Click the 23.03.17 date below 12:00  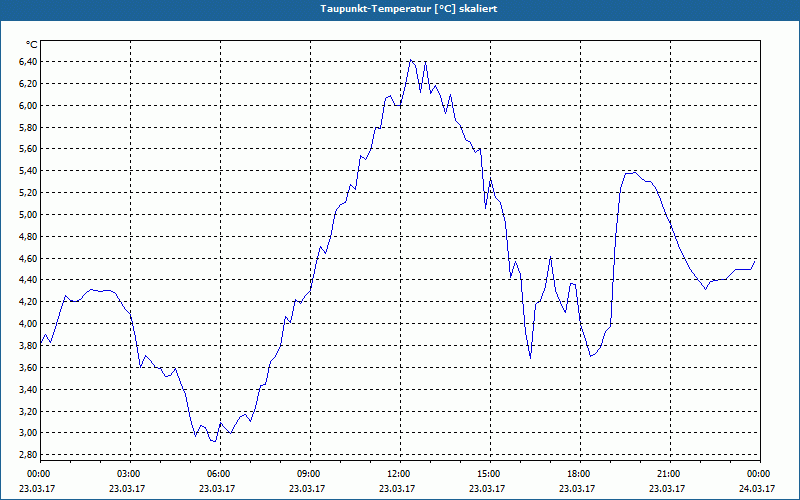397,488
